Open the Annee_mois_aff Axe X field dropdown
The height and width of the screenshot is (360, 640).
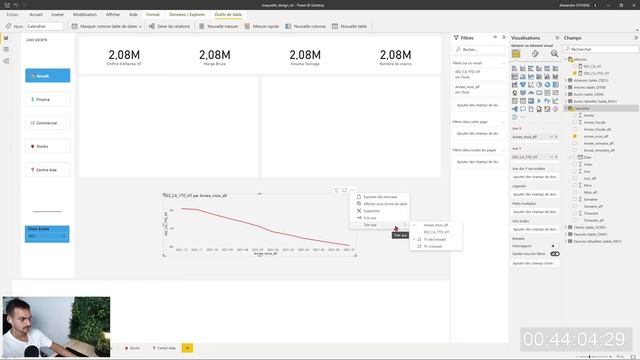click(x=551, y=137)
